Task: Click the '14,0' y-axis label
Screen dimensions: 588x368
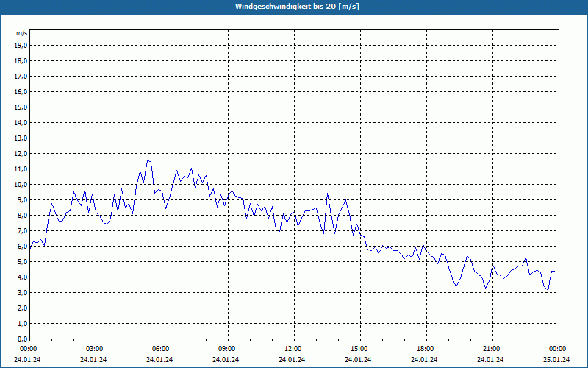Action: (x=21, y=123)
